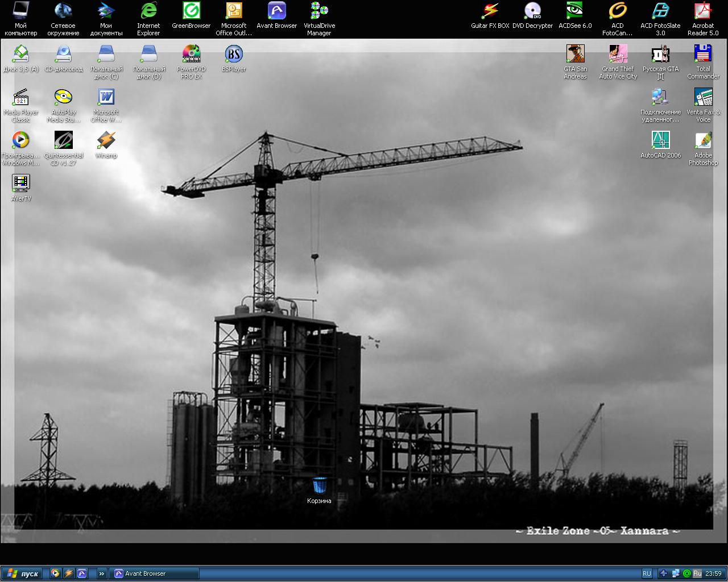The image size is (728, 582).
Task: Click the Winamp quick launch icon
Action: [68, 573]
